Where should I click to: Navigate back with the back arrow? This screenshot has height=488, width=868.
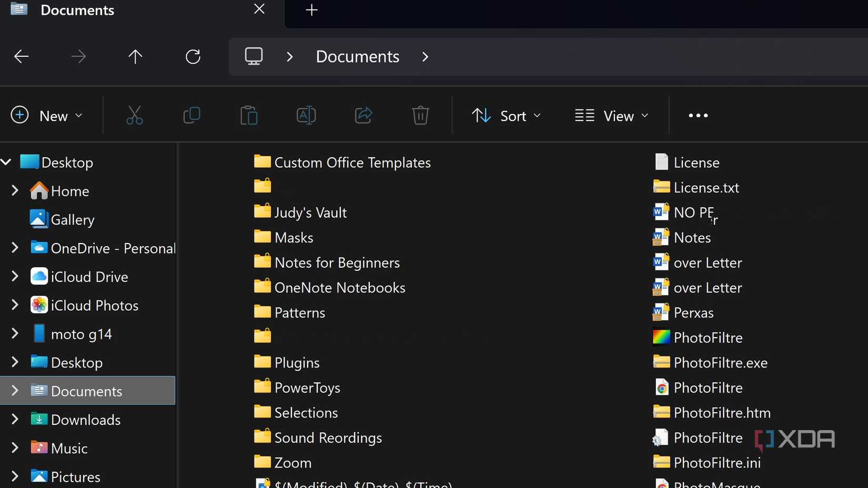(21, 56)
